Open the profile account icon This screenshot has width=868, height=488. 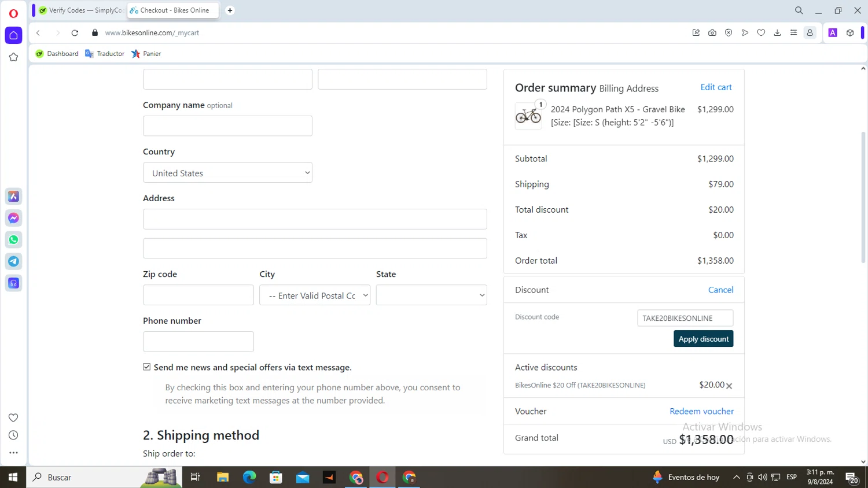(810, 33)
